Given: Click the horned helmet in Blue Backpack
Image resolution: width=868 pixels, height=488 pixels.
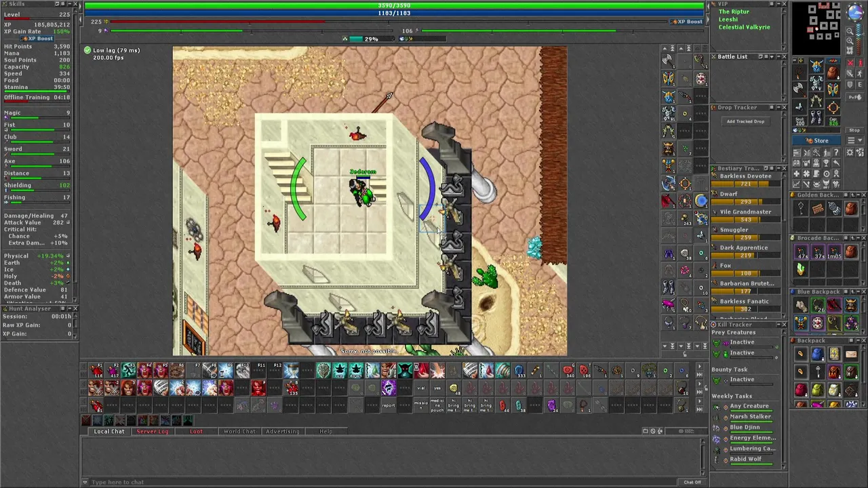Looking at the screenshot, I should pyautogui.click(x=852, y=304).
